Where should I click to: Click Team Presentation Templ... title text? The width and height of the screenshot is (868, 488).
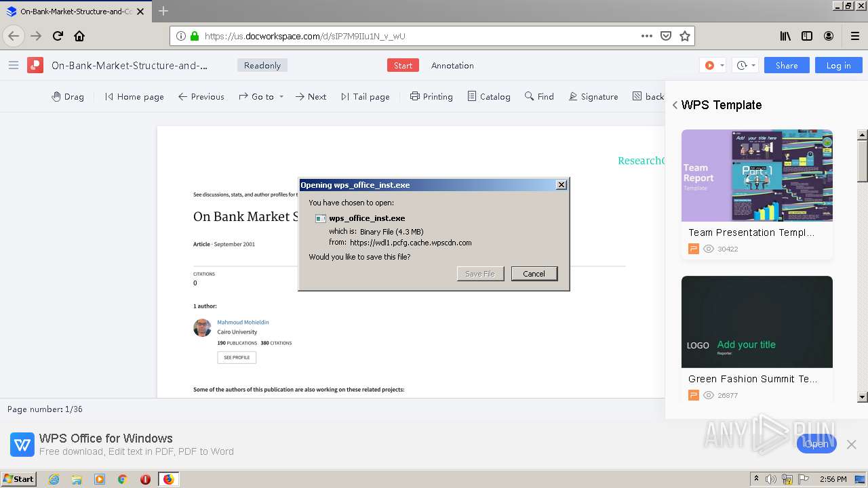751,232
